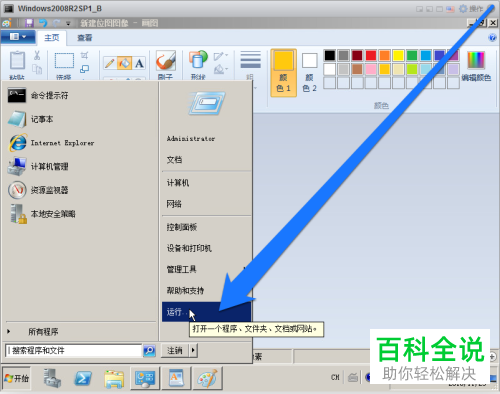Click the crop icon in Paint ribbon

pos(85,55)
